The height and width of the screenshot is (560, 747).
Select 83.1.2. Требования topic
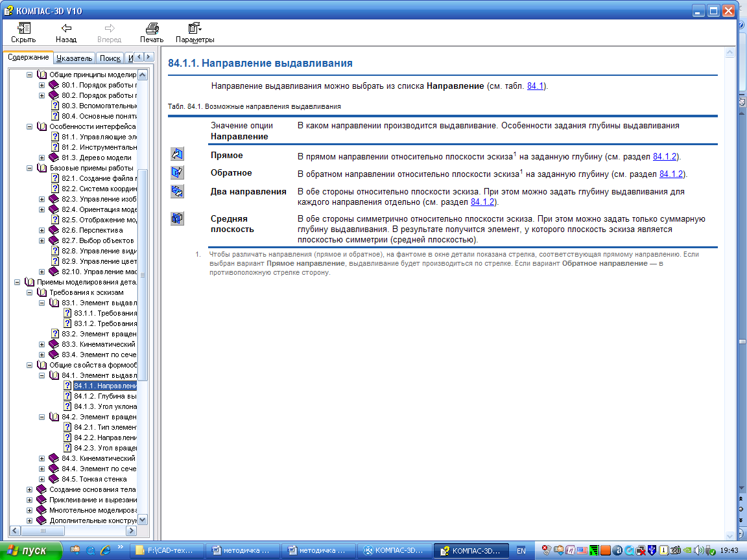point(105,324)
